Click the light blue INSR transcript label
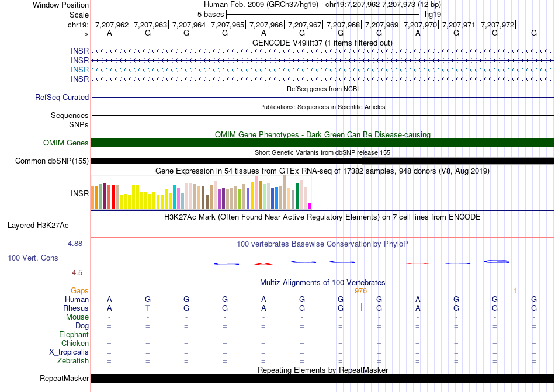Viewport: 555px width, 392px height. (x=79, y=70)
